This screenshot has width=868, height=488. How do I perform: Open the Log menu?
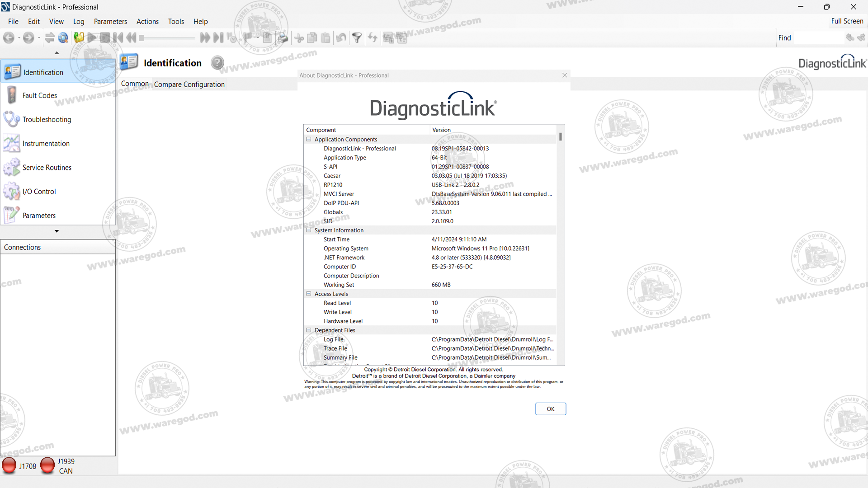coord(79,21)
